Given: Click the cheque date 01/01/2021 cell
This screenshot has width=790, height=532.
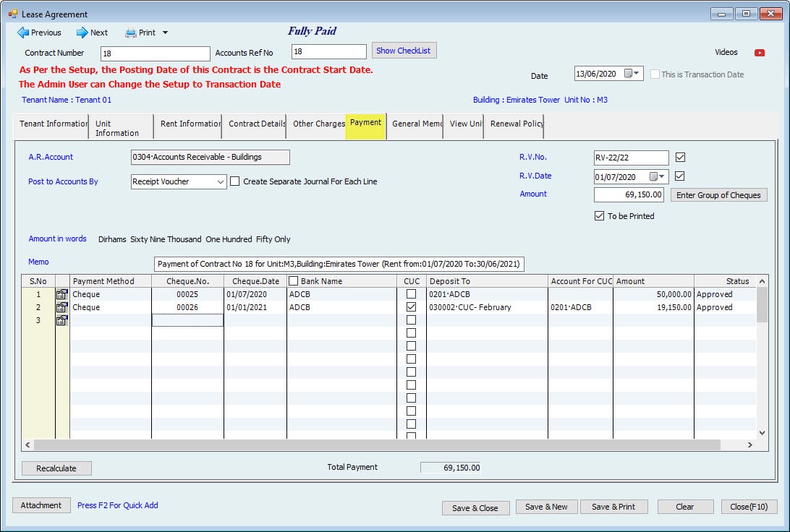Looking at the screenshot, I should coord(255,307).
